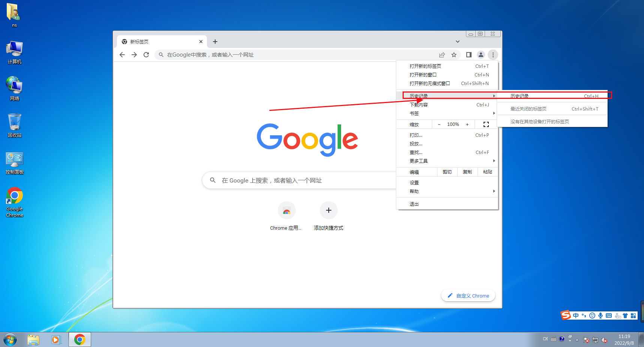Image resolution: width=644 pixels, height=347 pixels.
Task: Click the 添加快捷方式 plus icon
Action: point(329,210)
